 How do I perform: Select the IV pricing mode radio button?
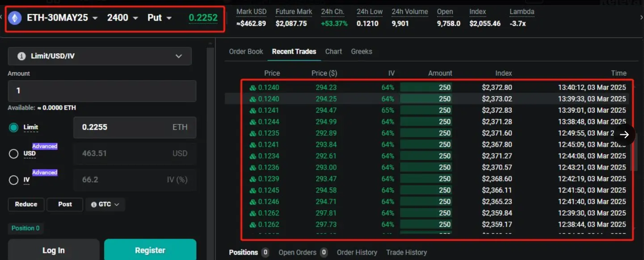[x=13, y=180]
